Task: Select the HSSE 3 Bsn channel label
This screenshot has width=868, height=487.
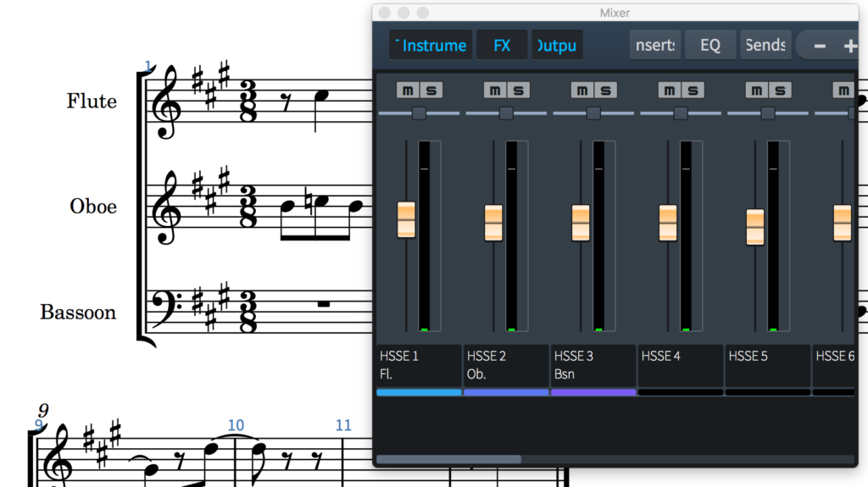Action: [593, 365]
